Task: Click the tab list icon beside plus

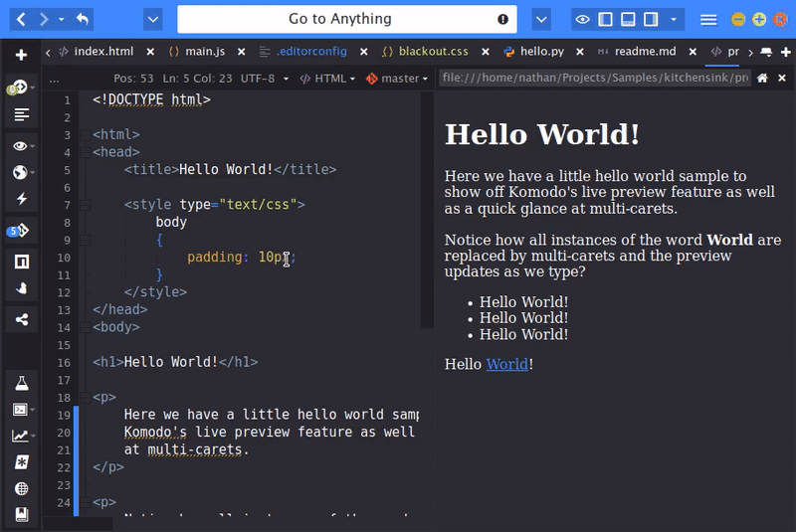Action: pos(766,52)
